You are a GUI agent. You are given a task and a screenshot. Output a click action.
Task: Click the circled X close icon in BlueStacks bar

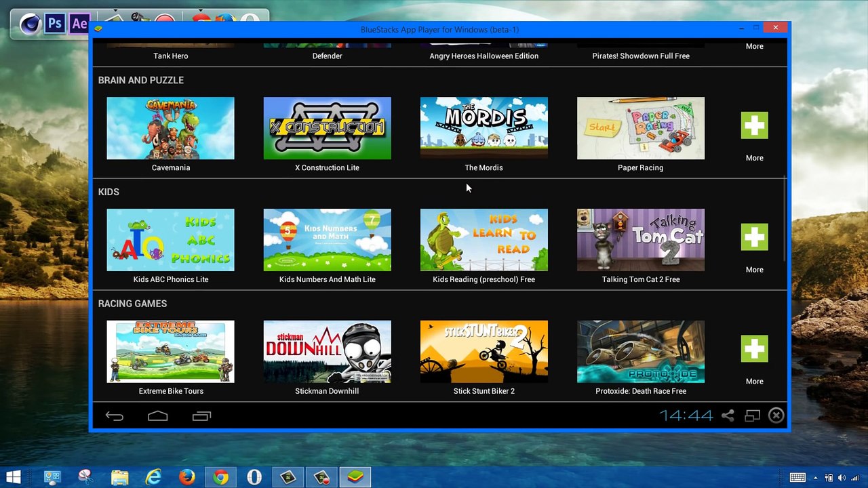click(776, 415)
